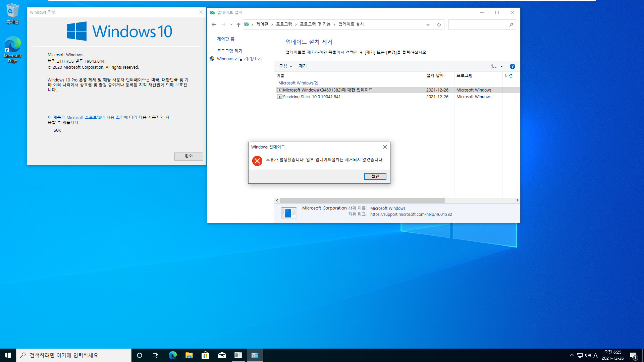The width and height of the screenshot is (644, 362).
Task: Sort by 이름 column header
Action: point(349,75)
